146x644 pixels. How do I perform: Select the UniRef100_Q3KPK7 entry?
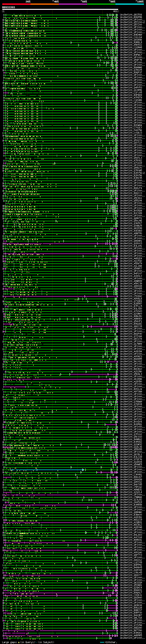pos(131,223)
